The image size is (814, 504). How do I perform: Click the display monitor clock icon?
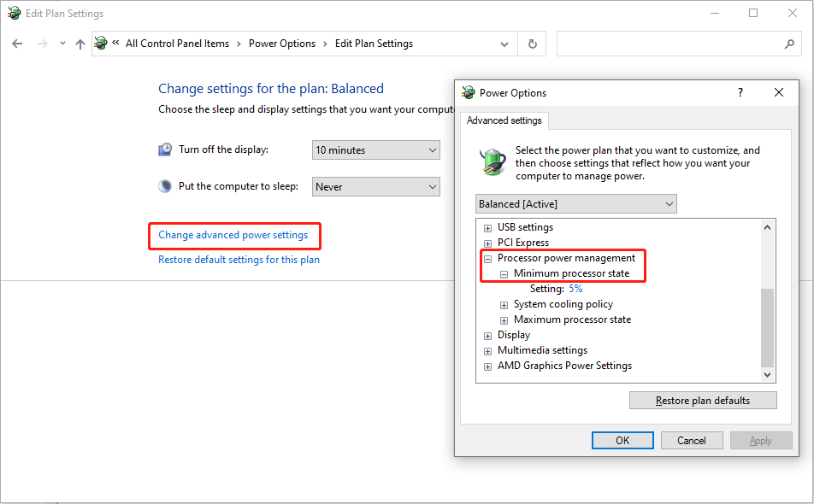(165, 149)
